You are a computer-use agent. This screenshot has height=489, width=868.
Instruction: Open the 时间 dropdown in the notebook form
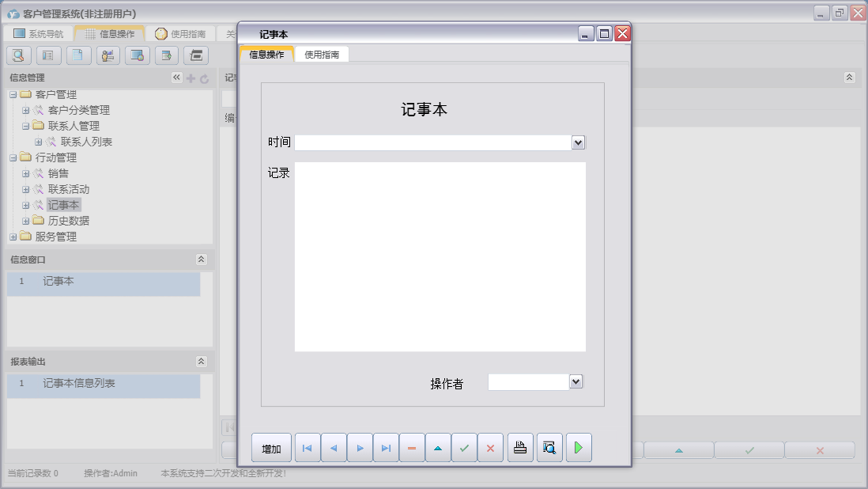click(578, 142)
